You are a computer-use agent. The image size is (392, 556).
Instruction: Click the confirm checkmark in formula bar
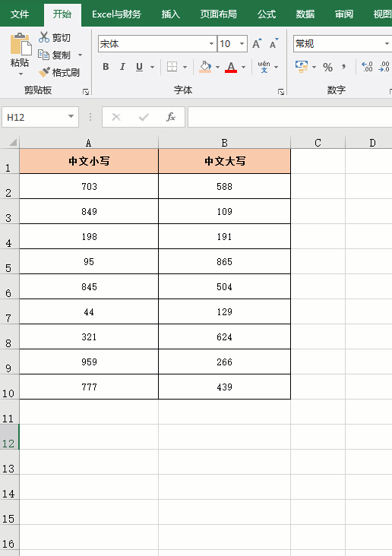(x=144, y=117)
